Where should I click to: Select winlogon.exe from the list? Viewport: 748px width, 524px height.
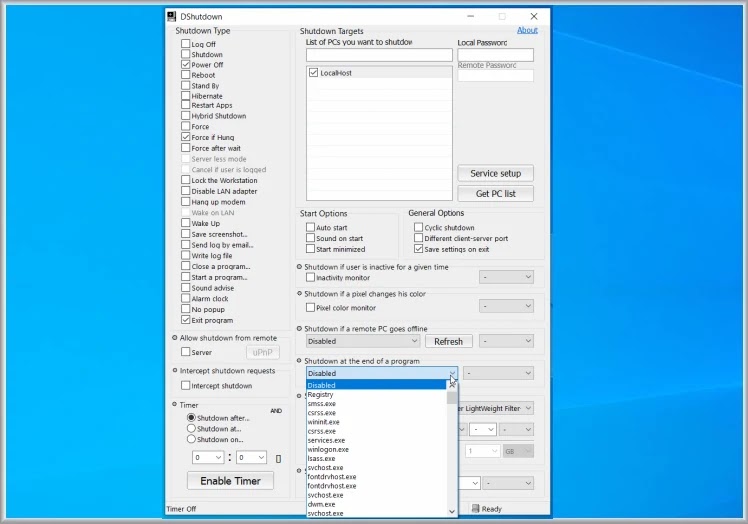[376, 449]
